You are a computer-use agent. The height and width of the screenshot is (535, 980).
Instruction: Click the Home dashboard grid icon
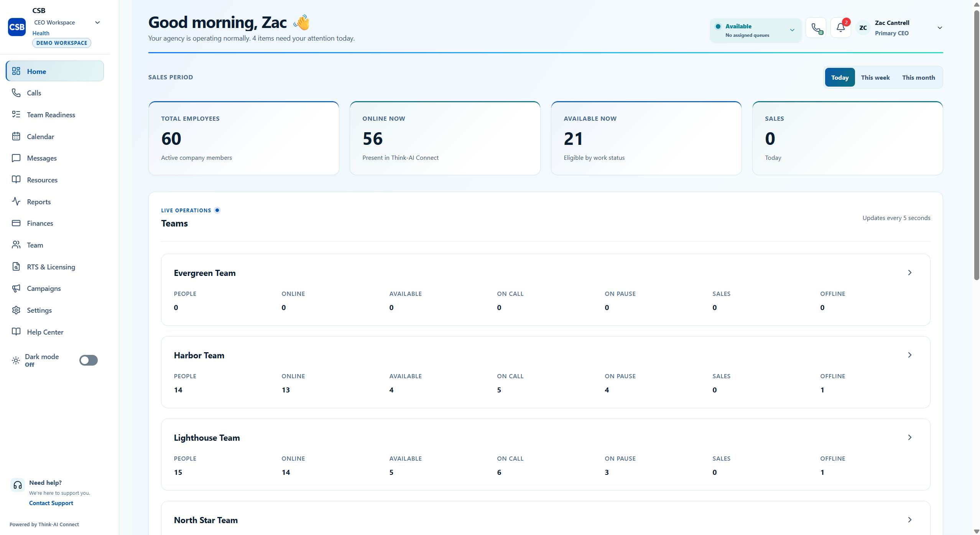pos(16,71)
